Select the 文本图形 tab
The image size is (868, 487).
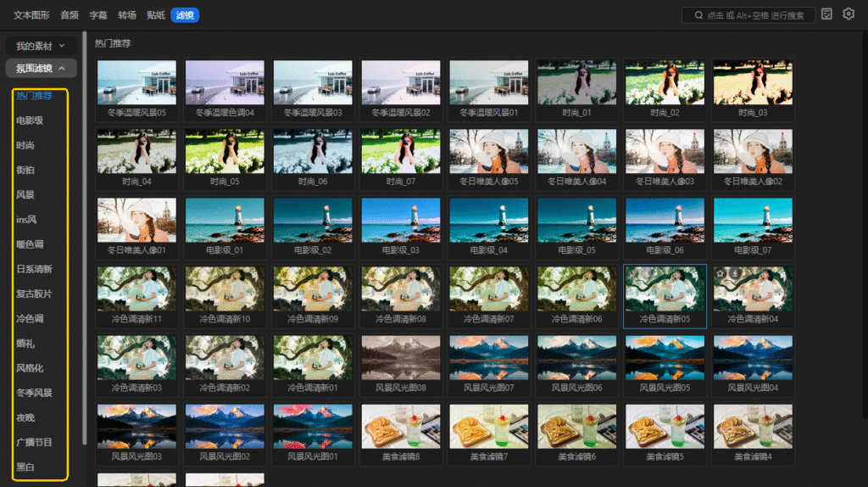(x=31, y=15)
